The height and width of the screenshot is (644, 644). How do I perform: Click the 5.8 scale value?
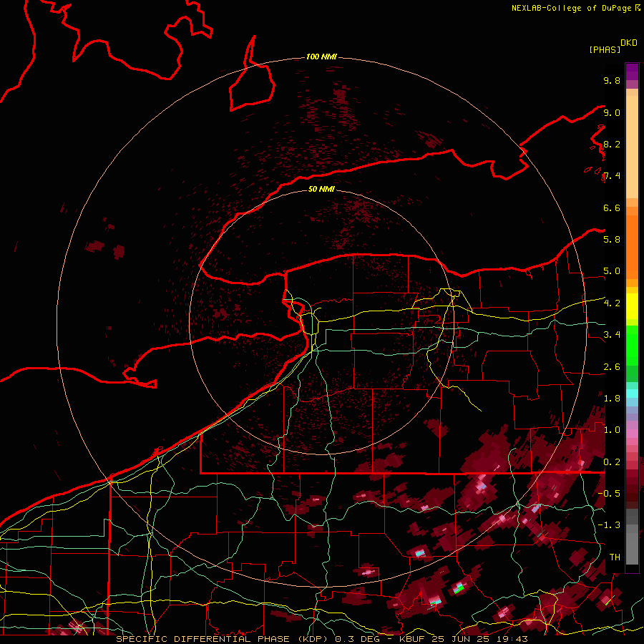coord(612,240)
